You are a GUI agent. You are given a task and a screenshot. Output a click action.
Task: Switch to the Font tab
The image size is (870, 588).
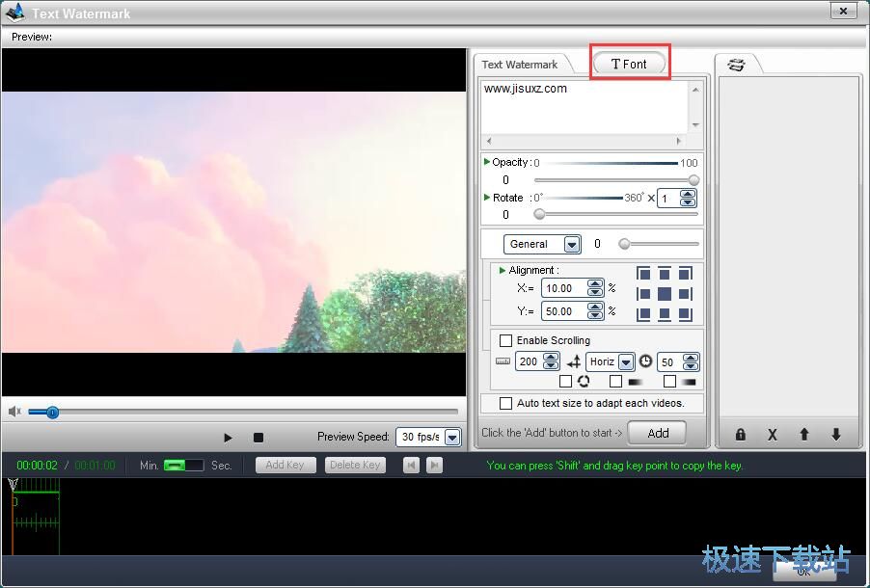pos(629,64)
